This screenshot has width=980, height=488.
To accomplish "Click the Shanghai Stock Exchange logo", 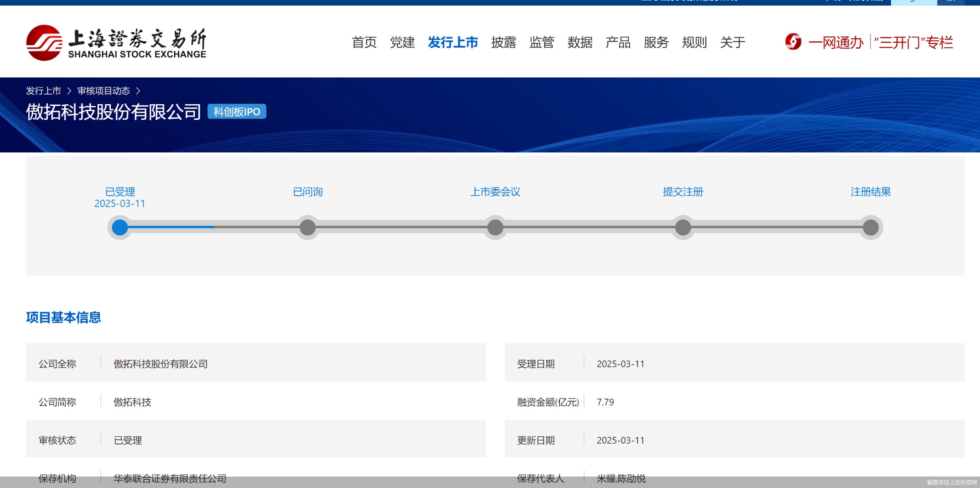I will [x=116, y=42].
